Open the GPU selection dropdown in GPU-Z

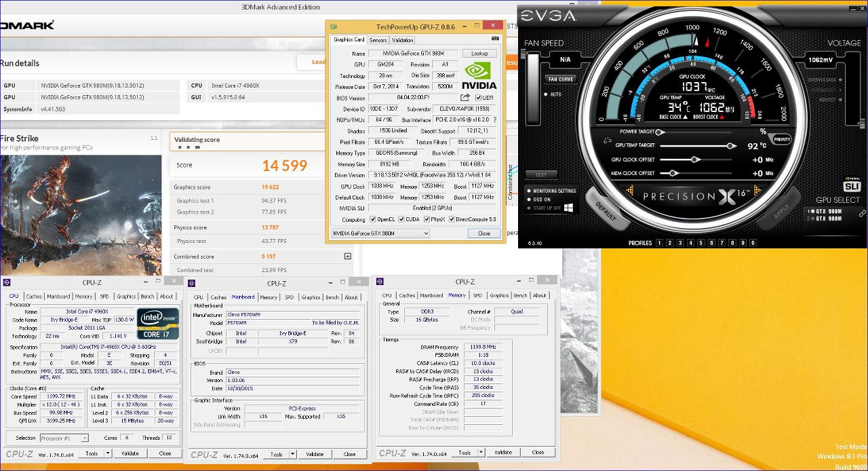click(425, 233)
